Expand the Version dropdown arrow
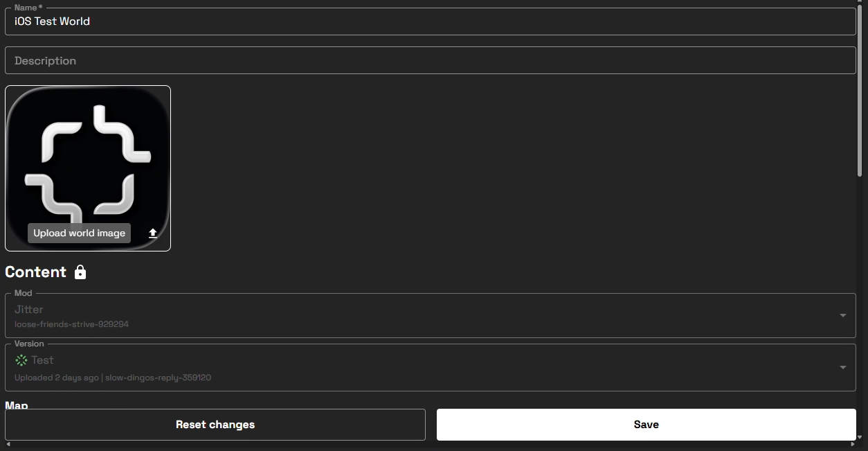The height and width of the screenshot is (451, 868). point(842,367)
